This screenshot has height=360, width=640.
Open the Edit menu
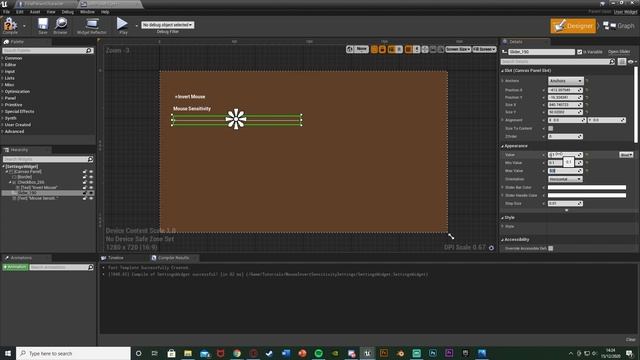tap(20, 12)
